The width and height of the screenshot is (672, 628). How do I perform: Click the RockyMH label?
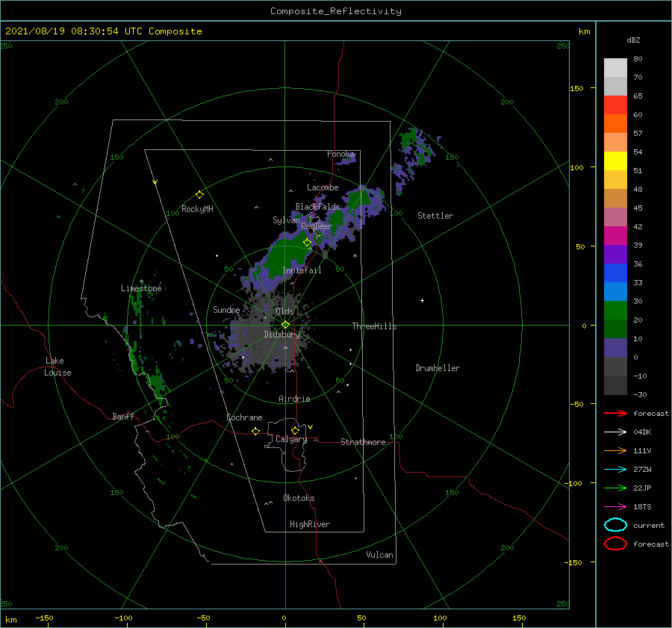(197, 209)
